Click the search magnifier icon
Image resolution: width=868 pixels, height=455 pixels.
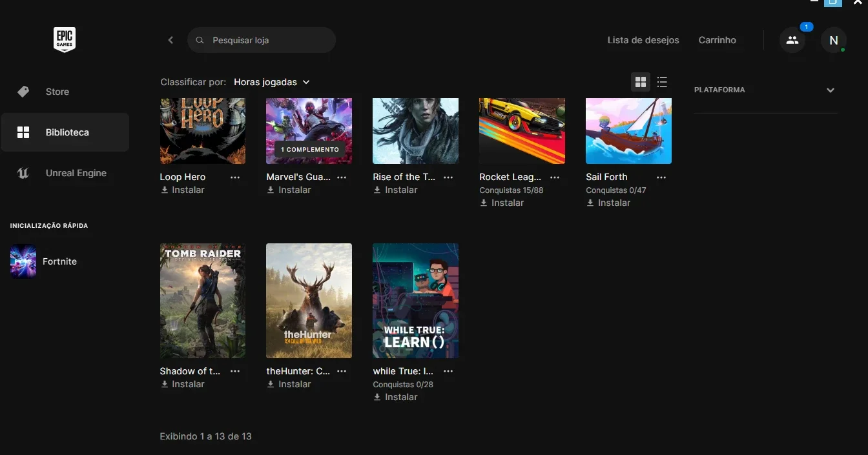(200, 40)
